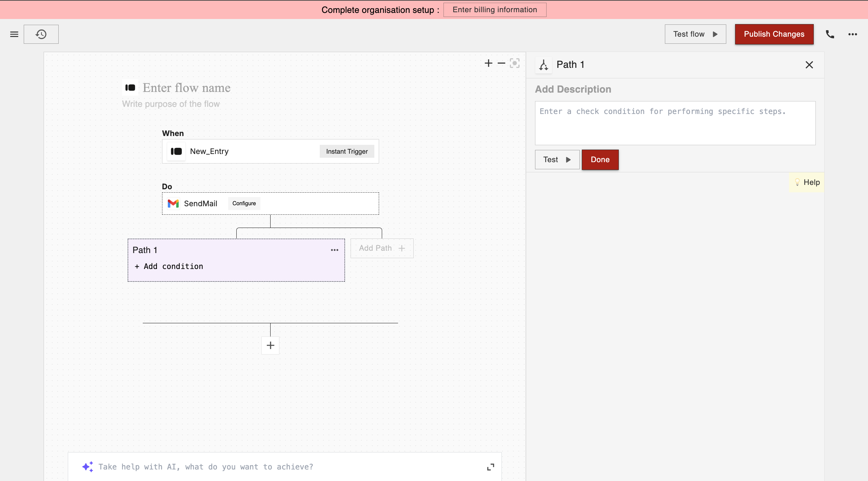Screen dimensions: 868x481
Task: Select the New_Entry trigger block
Action: (271, 151)
